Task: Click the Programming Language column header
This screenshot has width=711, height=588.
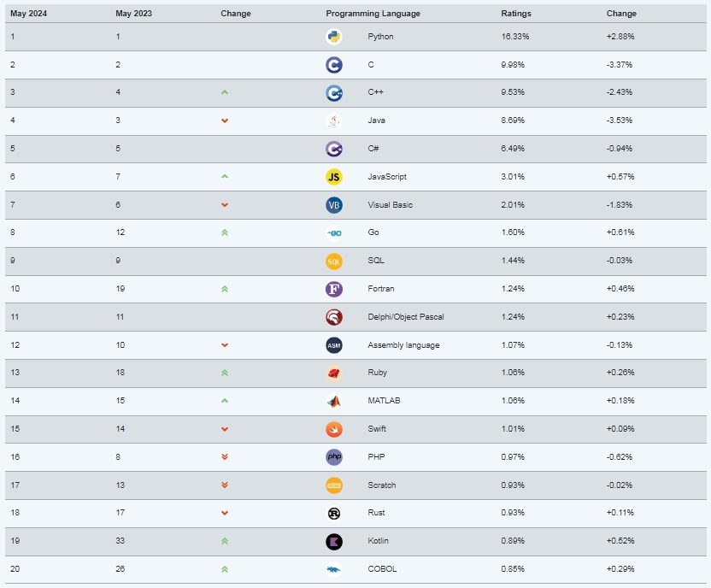Action: [x=373, y=14]
